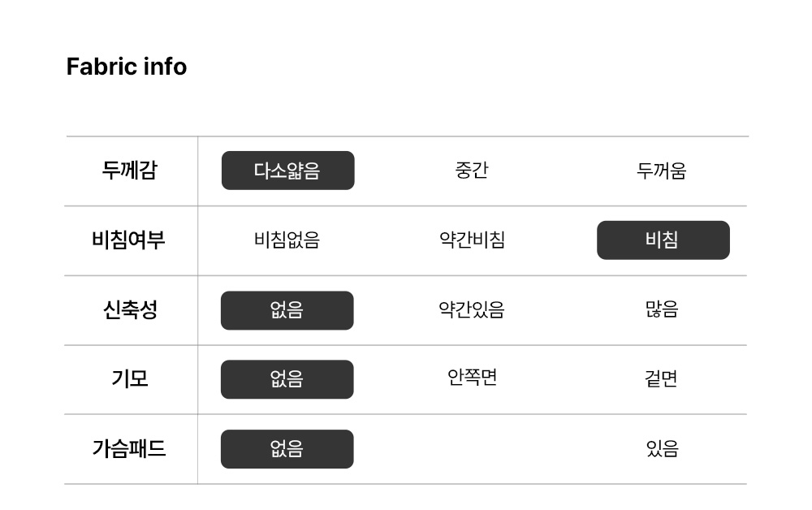
Task: Pick the 많음 stretch option
Action: point(662,310)
